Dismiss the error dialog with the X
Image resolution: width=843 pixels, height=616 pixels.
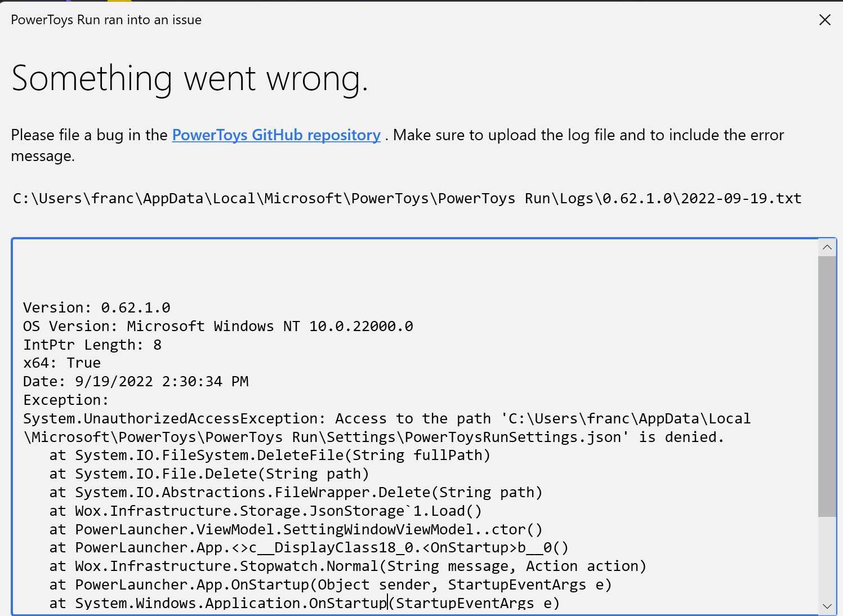click(824, 20)
